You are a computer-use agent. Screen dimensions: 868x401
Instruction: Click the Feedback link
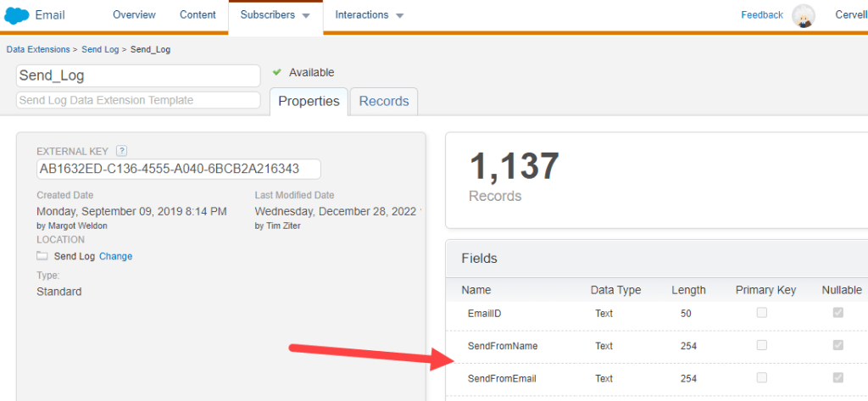tap(762, 15)
